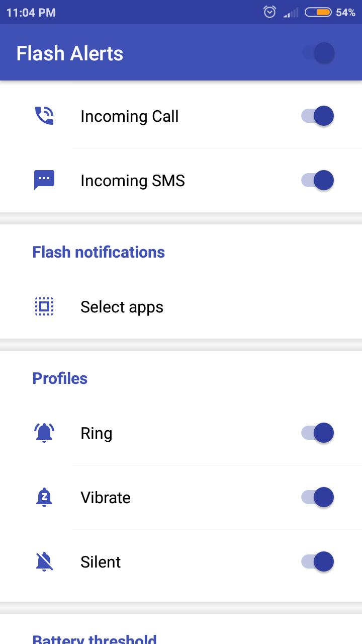Tap the Incoming SMS message bubble icon
Viewport: 362px width, 644px height.
[x=44, y=180]
